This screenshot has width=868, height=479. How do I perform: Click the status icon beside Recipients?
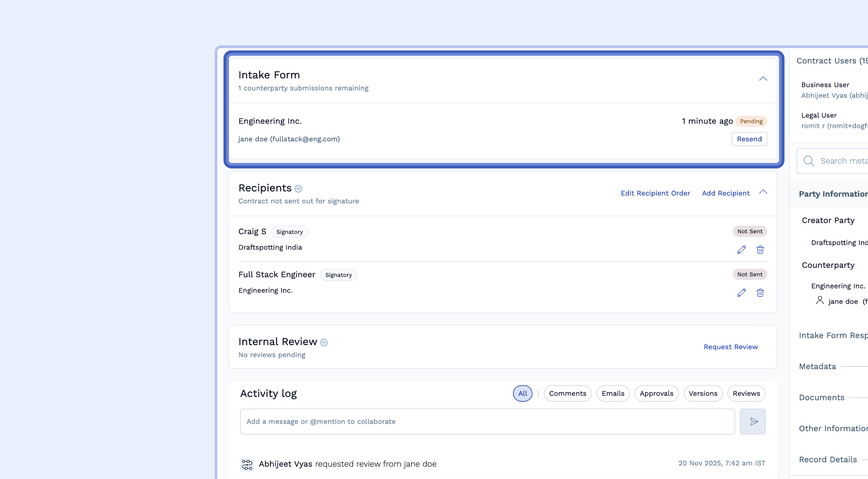(x=298, y=189)
